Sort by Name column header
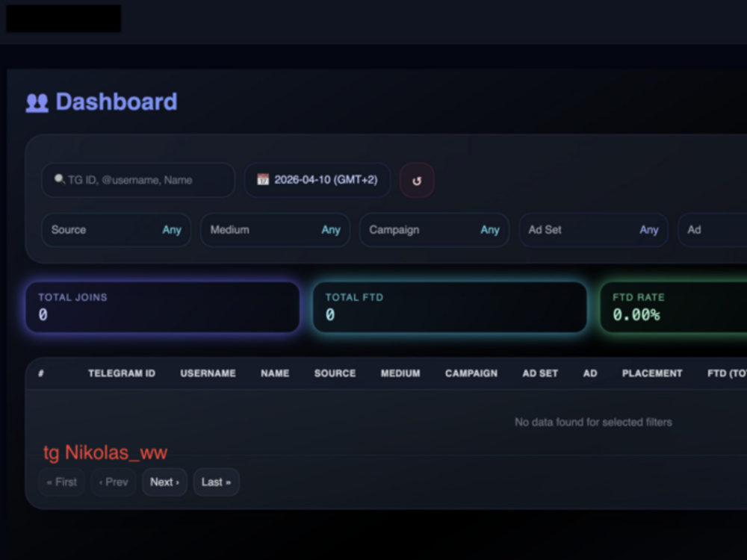The image size is (747, 560). (x=275, y=373)
